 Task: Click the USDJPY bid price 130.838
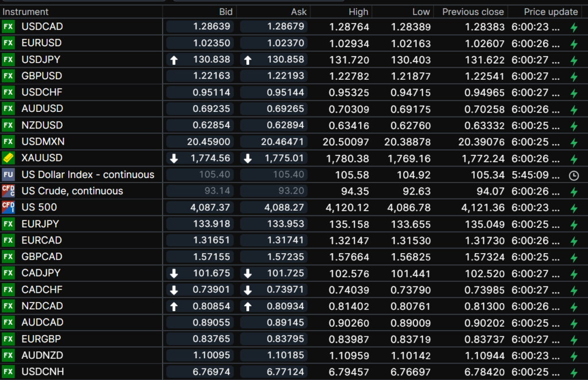[x=211, y=60]
